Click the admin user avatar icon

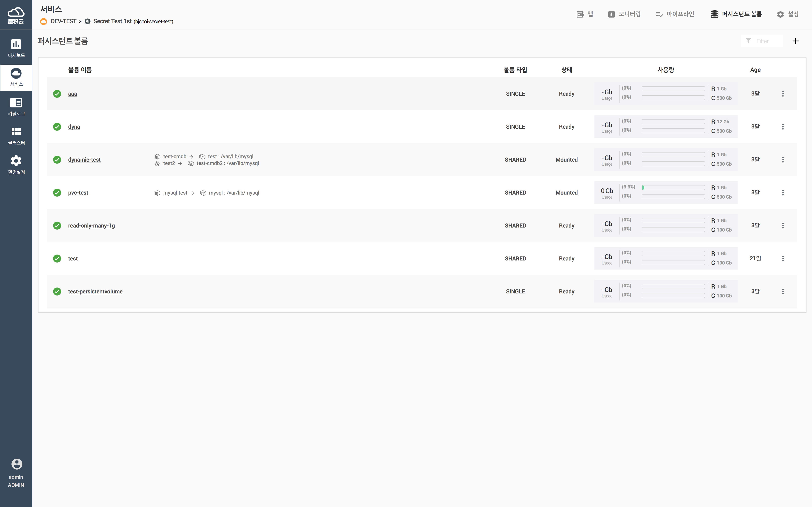pos(16,464)
